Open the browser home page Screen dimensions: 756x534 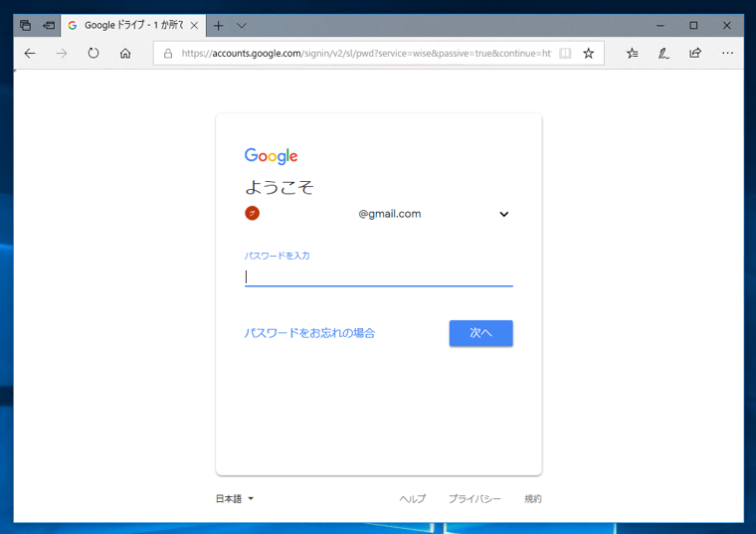coord(125,53)
